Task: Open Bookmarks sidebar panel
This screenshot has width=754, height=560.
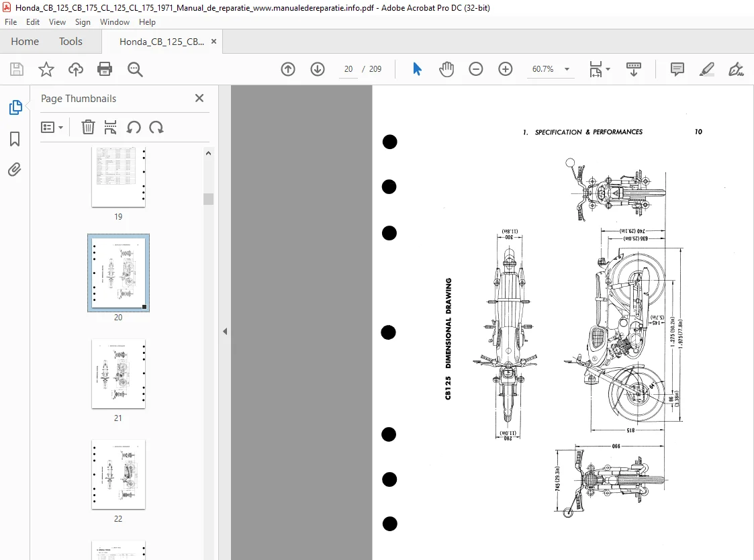Action: pos(15,139)
